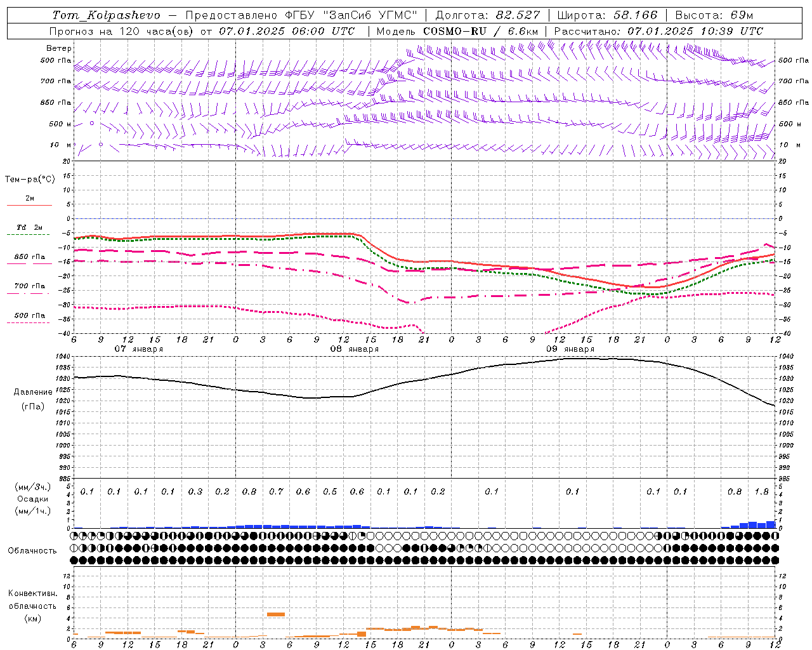Click the '0.7' precipitation value

[x=276, y=492]
